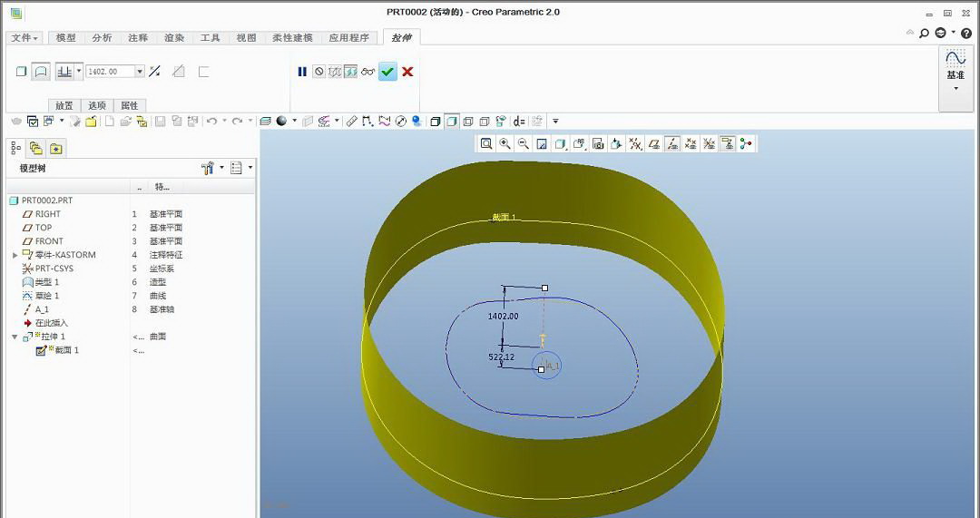Toggle extrude as solid option
The height and width of the screenshot is (518, 980).
point(21,72)
